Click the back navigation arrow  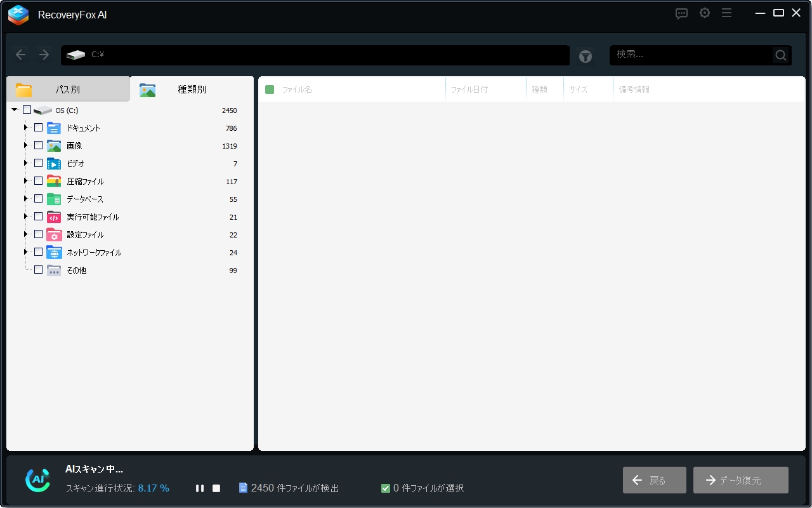(x=21, y=55)
